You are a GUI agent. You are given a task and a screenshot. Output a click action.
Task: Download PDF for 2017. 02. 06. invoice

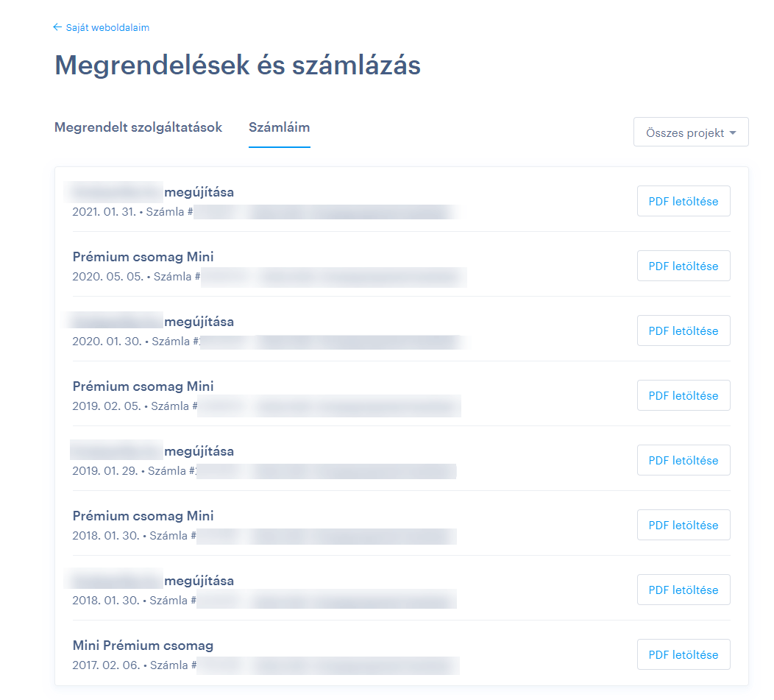tap(684, 654)
